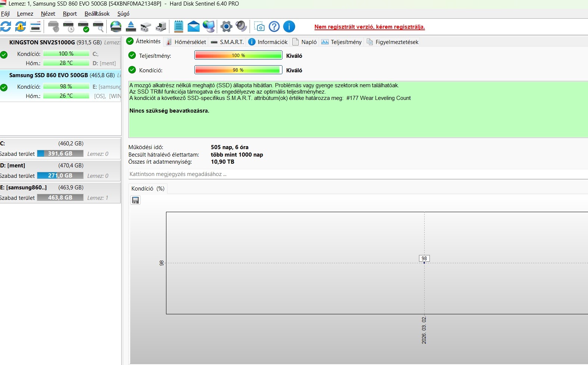Click the C: free space 391,6 GB bar
Image resolution: width=588 pixels, height=365 pixels.
click(60, 154)
